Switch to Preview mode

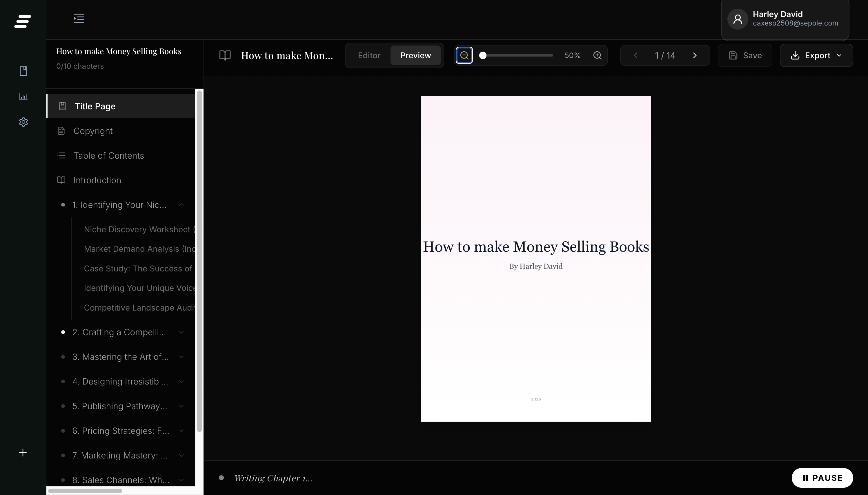(x=415, y=55)
